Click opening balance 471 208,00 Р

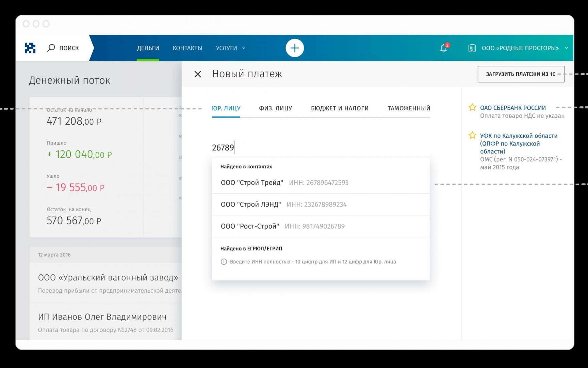(x=74, y=121)
